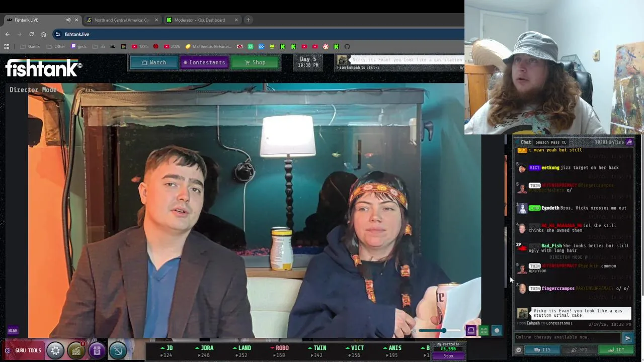Open the purple icon beside Online count
The height and width of the screenshot is (362, 644).
pos(629,142)
